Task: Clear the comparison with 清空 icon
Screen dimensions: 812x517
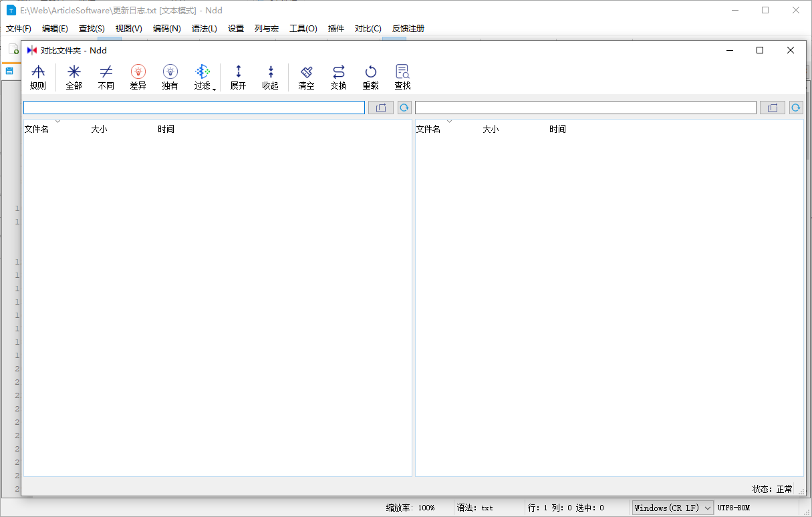Action: pyautogui.click(x=306, y=77)
